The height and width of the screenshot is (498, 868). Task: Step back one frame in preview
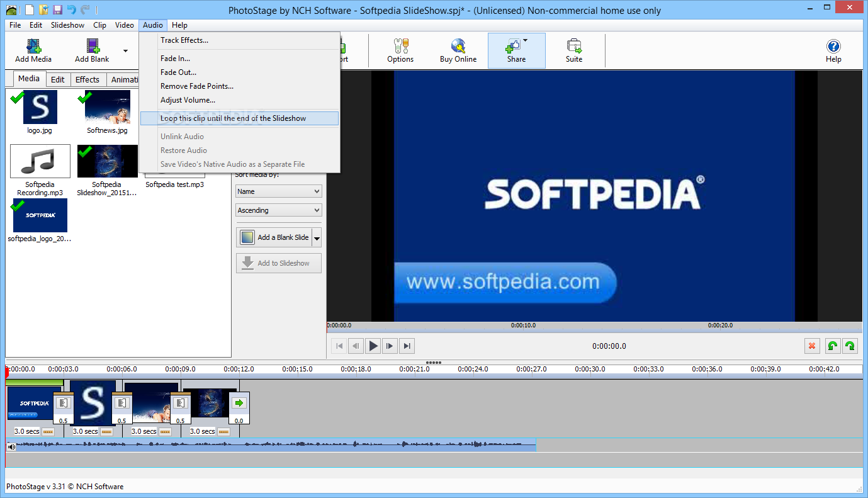coord(356,346)
